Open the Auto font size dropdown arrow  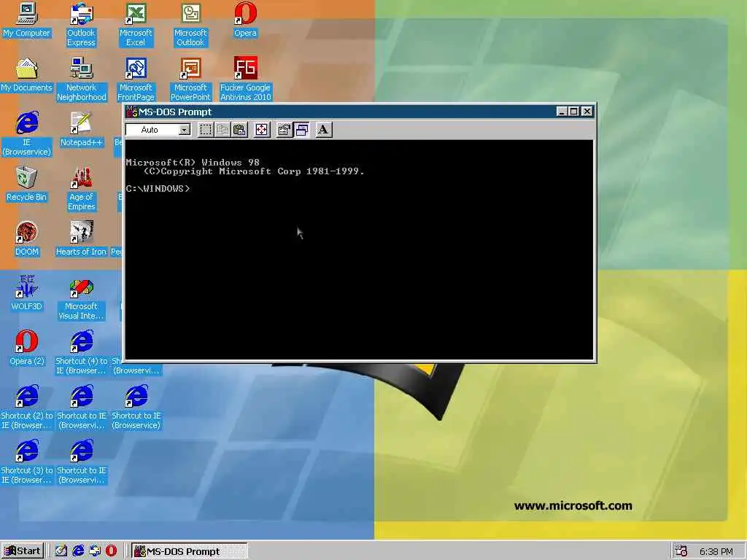[x=185, y=130]
